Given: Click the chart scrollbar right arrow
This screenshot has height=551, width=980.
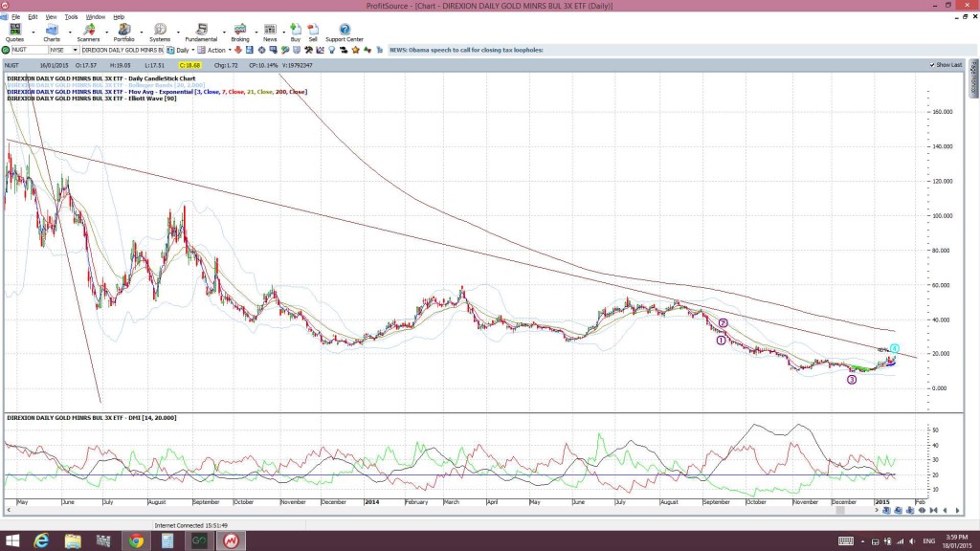Looking at the screenshot, I should click(x=877, y=511).
